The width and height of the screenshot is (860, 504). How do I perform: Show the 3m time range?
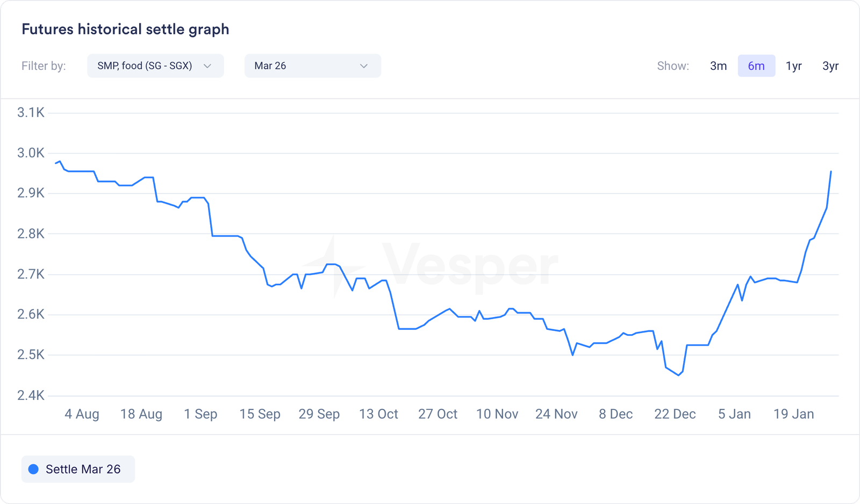pos(718,66)
